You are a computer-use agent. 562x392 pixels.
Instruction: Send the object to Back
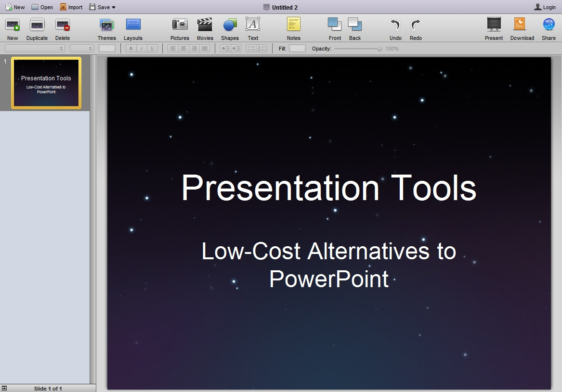pyautogui.click(x=355, y=29)
